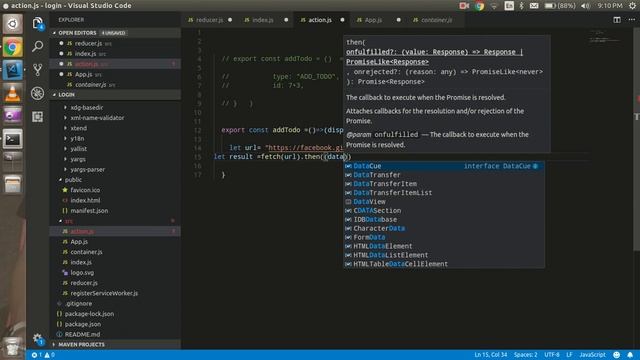Change language mode JavaScript in status bar
Viewport: 640px width, 360px height.
coord(592,355)
